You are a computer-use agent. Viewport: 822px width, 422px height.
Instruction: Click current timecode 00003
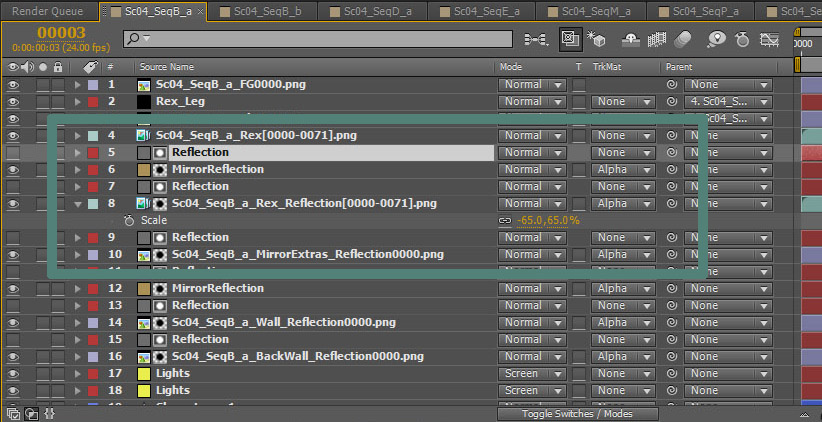pyautogui.click(x=61, y=33)
